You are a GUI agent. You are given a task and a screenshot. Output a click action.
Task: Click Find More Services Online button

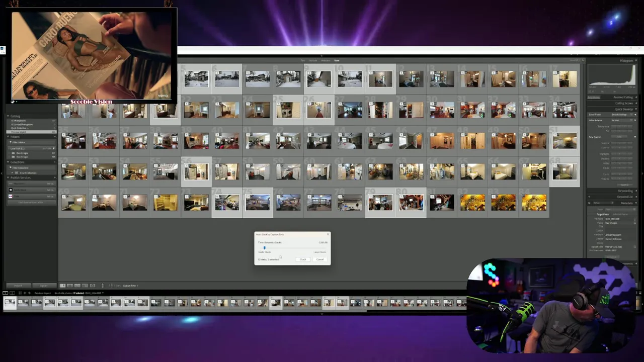(x=31, y=203)
